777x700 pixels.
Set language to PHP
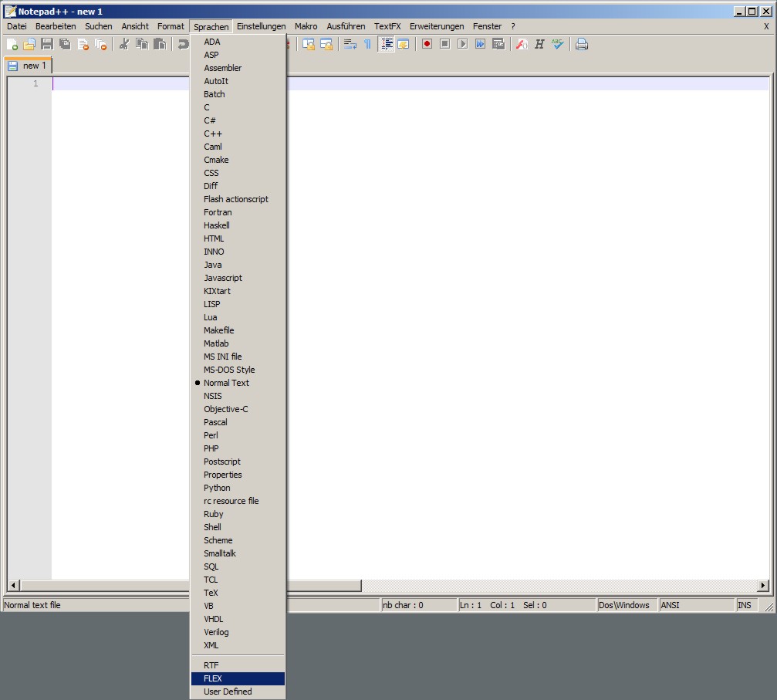(238, 448)
